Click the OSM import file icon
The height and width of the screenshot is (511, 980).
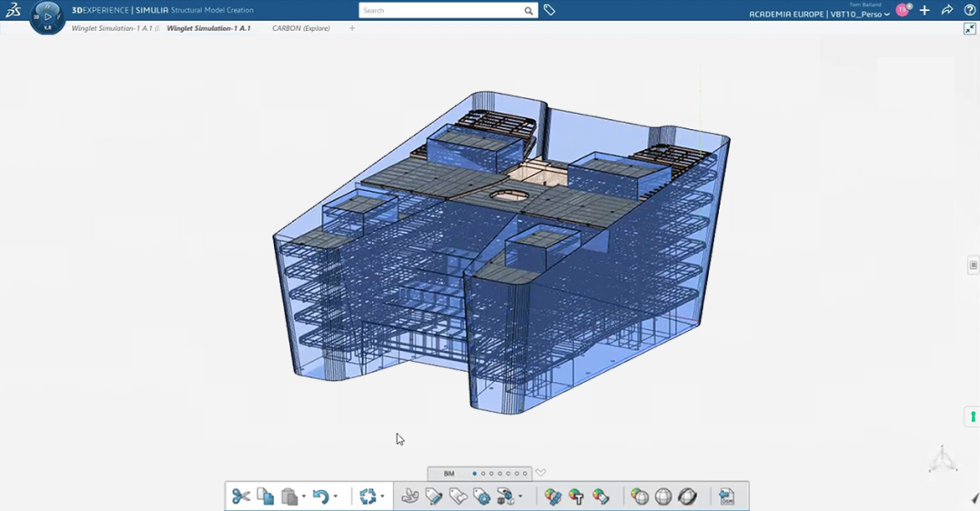(726, 496)
